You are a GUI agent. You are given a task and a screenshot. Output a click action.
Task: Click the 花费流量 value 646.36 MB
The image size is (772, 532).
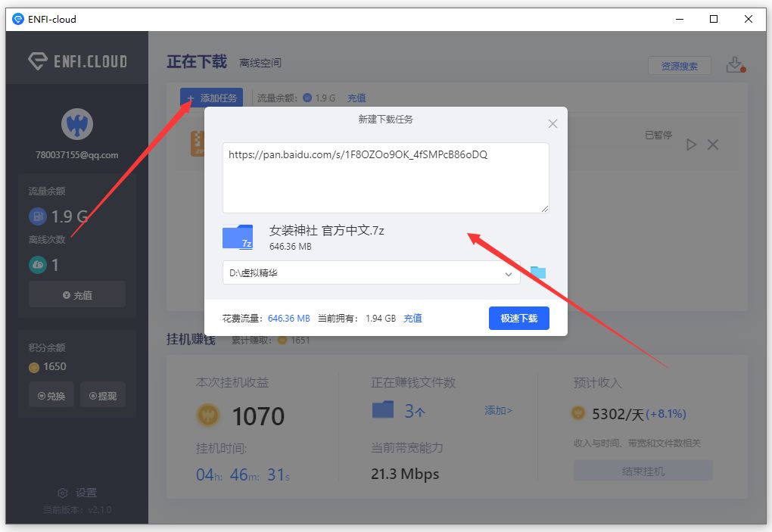point(289,319)
